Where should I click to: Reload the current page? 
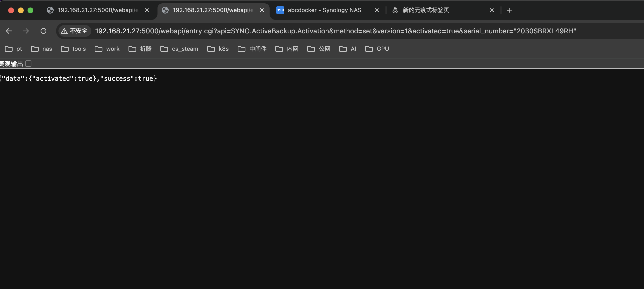coord(43,31)
